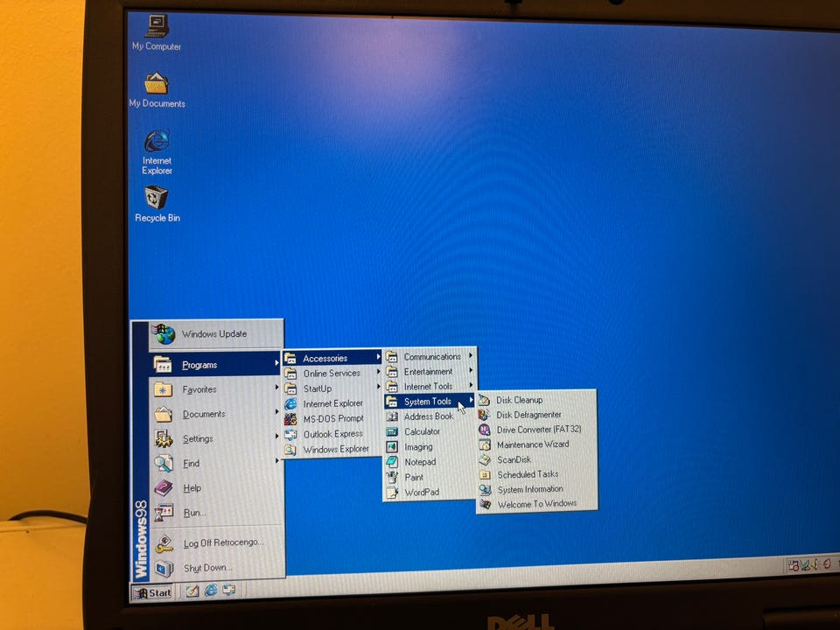Click Windows Update label in Start menu
The image size is (840, 630).
[214, 333]
